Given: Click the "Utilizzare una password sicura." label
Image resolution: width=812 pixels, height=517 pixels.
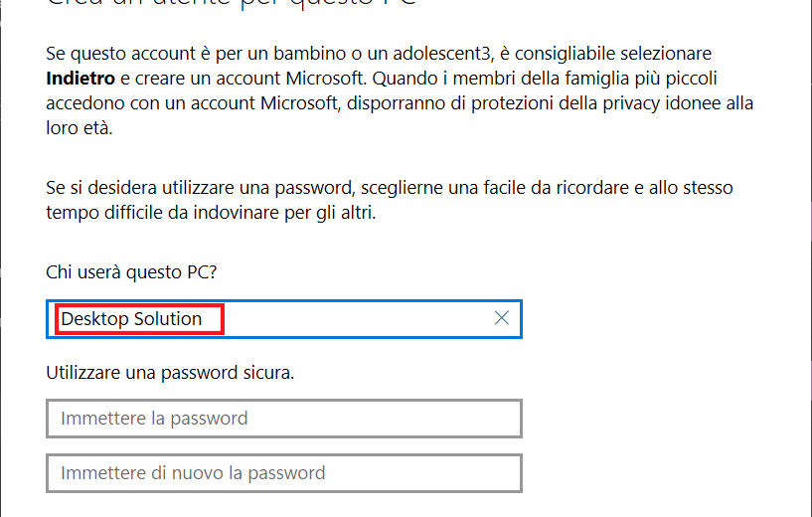Looking at the screenshot, I should point(171,374).
